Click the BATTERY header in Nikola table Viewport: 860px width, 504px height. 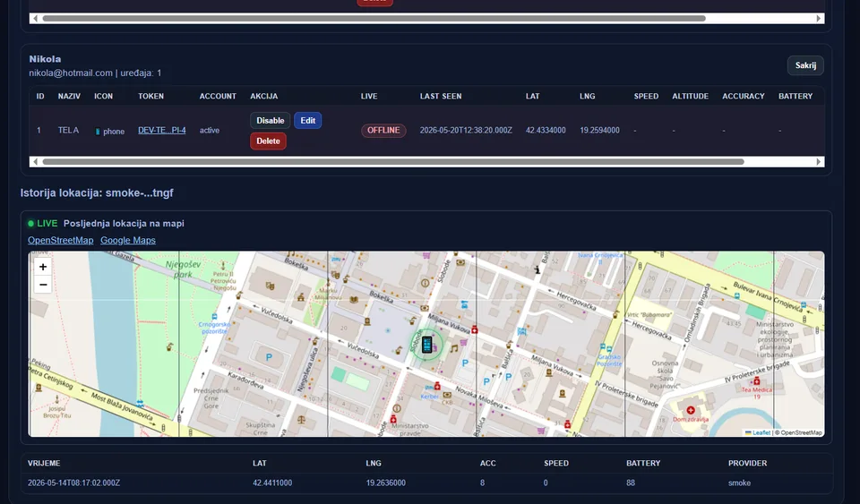tap(795, 96)
